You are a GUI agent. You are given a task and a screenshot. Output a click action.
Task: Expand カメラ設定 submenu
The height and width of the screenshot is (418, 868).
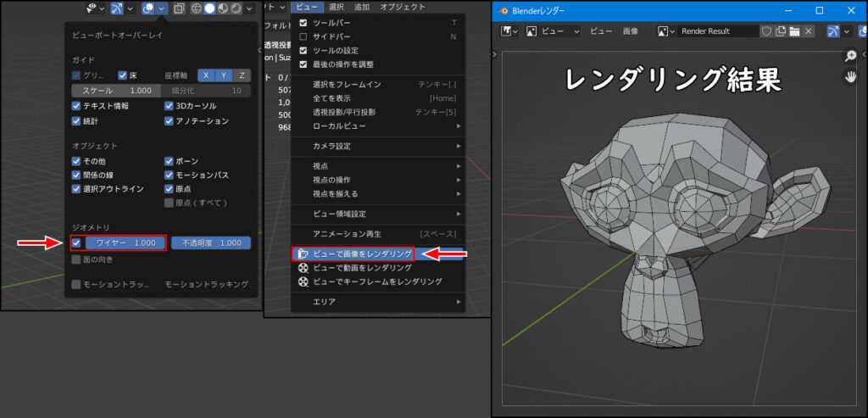click(x=377, y=146)
